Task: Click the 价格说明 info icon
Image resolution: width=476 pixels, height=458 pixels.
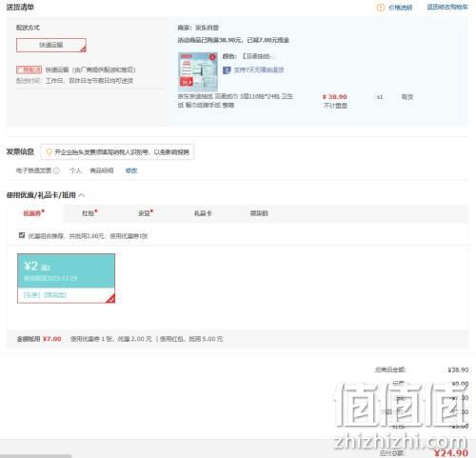Action: click(380, 8)
